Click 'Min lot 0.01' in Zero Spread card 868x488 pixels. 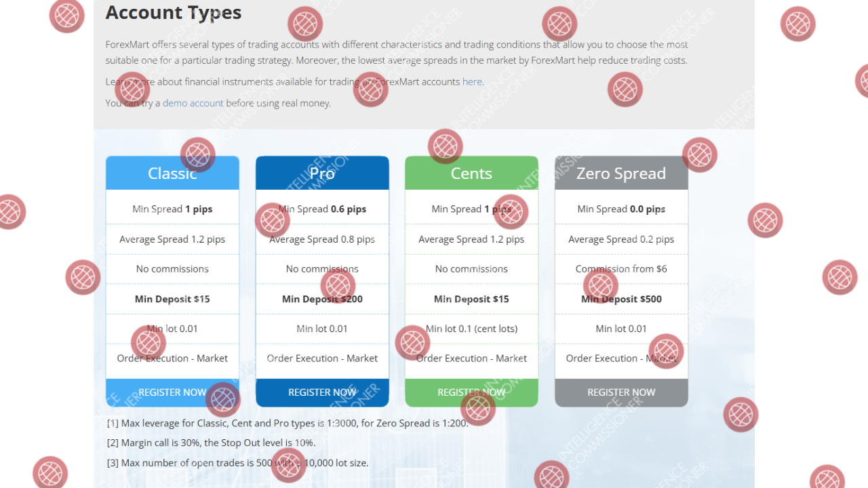point(621,329)
